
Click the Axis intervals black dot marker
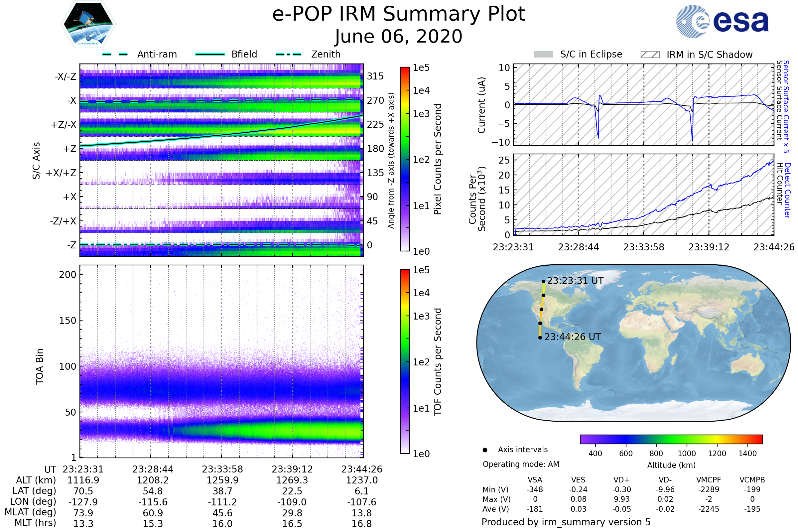[x=485, y=450]
